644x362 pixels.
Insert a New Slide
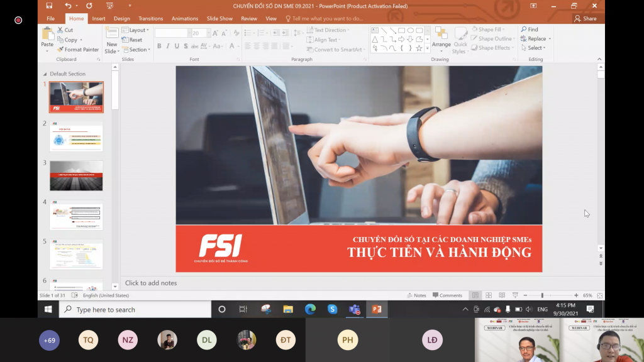click(112, 40)
